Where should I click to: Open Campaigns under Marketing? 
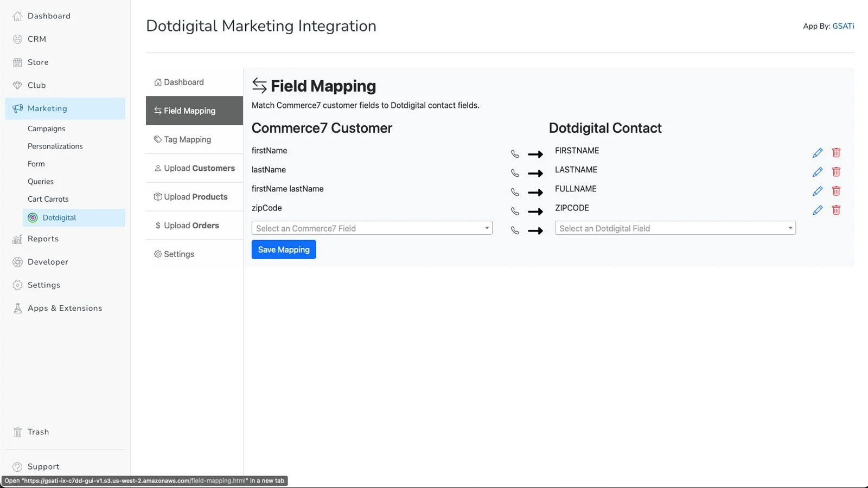(x=47, y=129)
